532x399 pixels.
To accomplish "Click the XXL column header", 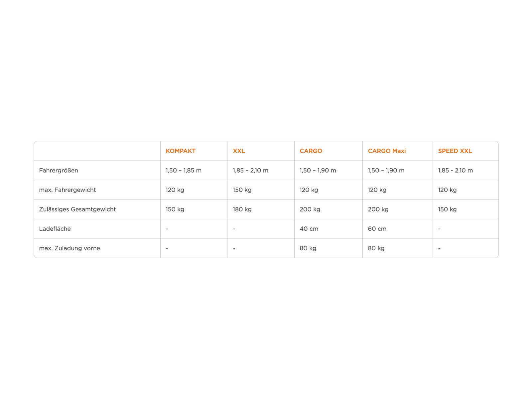I will (x=239, y=151).
